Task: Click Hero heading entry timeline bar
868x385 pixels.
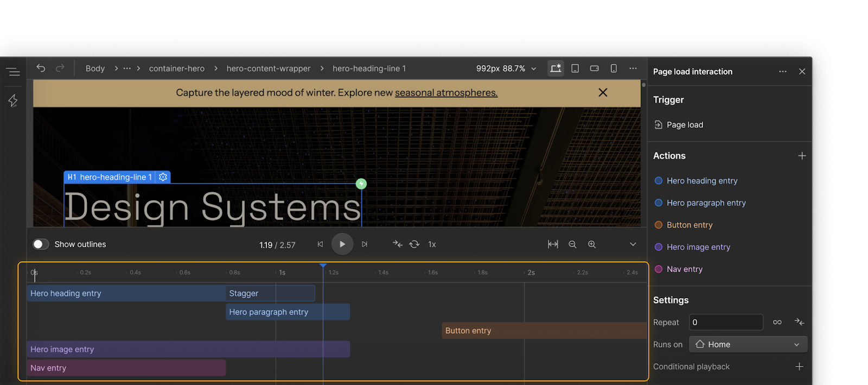Action: [126, 293]
